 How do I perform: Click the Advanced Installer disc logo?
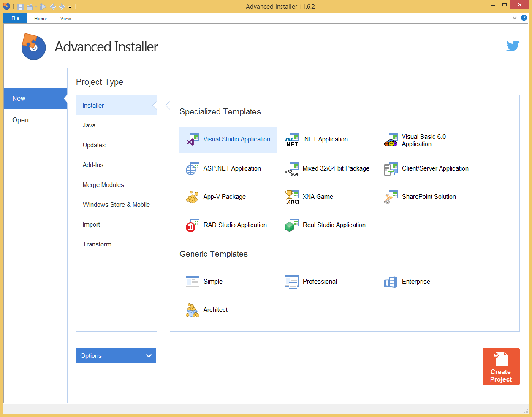pos(33,46)
